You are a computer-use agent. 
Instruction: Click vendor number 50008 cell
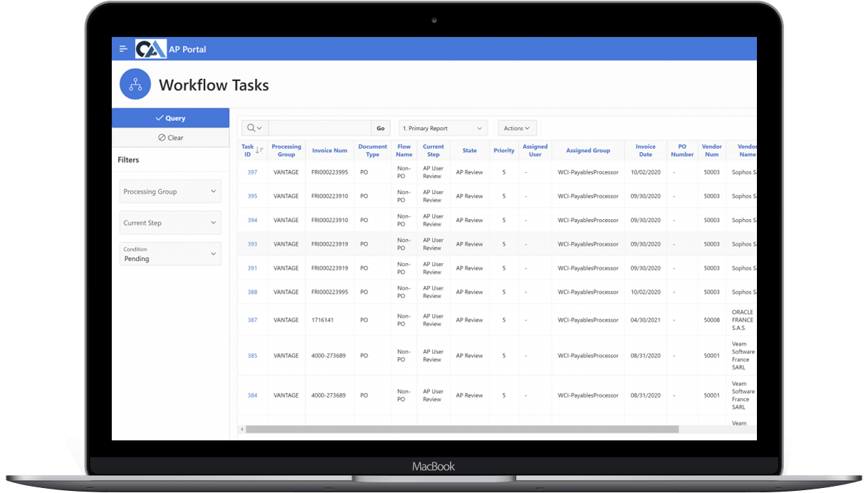point(711,320)
